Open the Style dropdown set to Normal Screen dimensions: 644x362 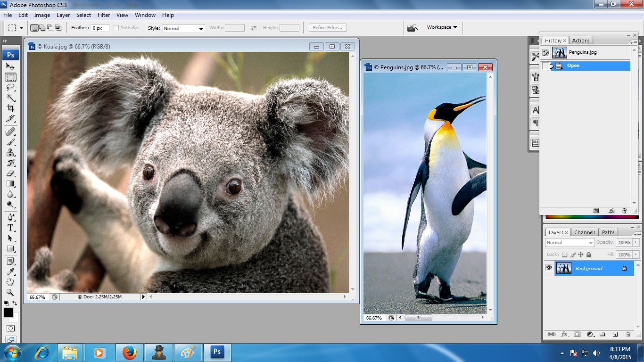tap(183, 28)
